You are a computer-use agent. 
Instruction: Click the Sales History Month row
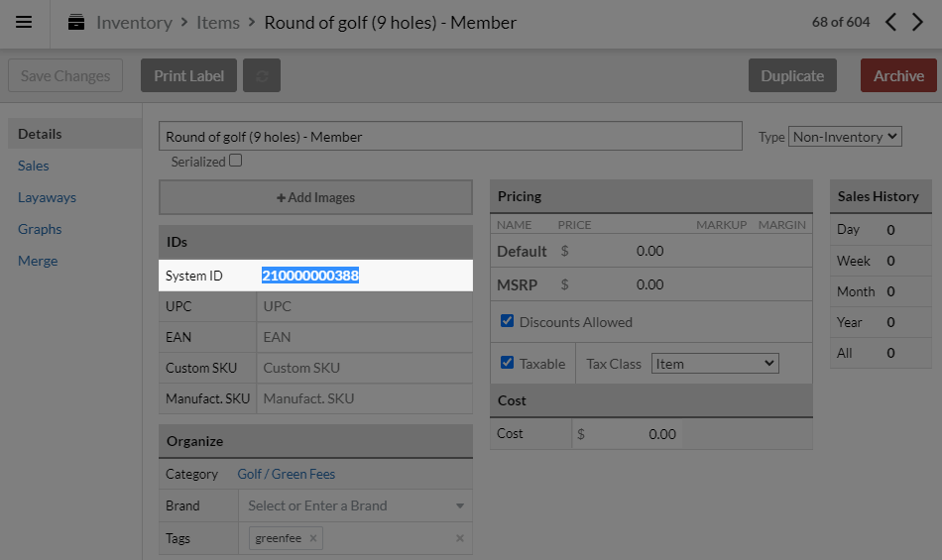click(x=881, y=291)
